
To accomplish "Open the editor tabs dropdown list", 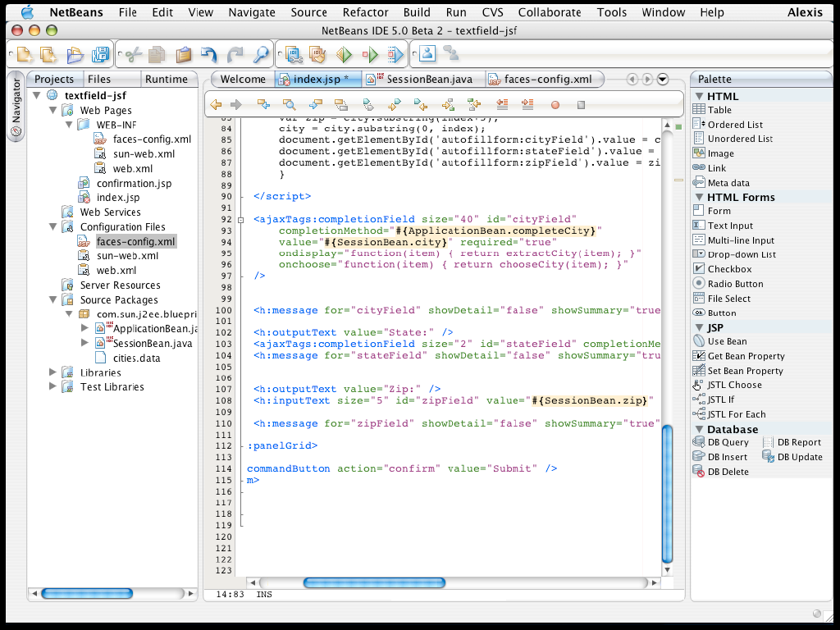I will pyautogui.click(x=663, y=80).
